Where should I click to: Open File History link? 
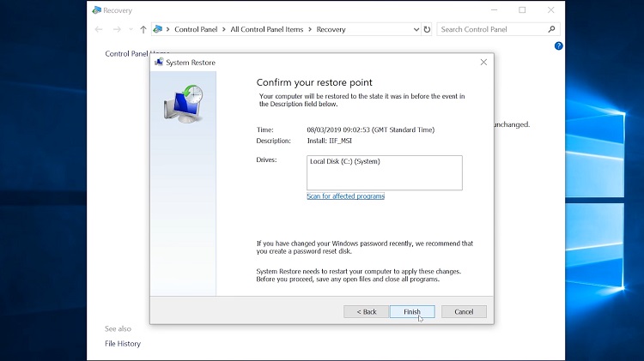point(123,344)
